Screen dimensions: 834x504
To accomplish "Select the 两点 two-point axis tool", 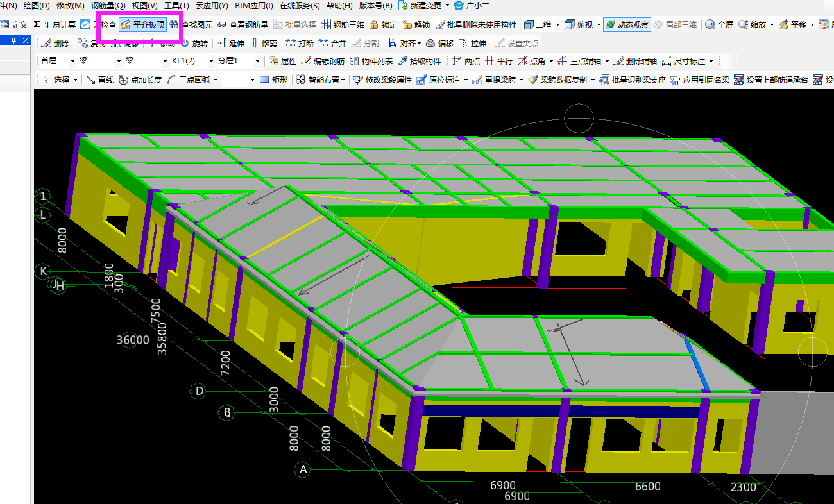I will click(x=466, y=62).
